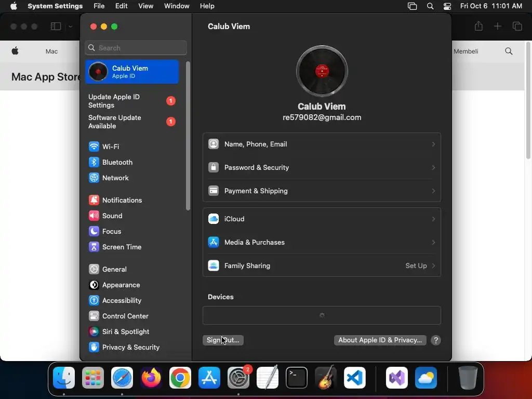Image resolution: width=532 pixels, height=399 pixels.
Task: Launch Safari from the Dock
Action: (122, 378)
